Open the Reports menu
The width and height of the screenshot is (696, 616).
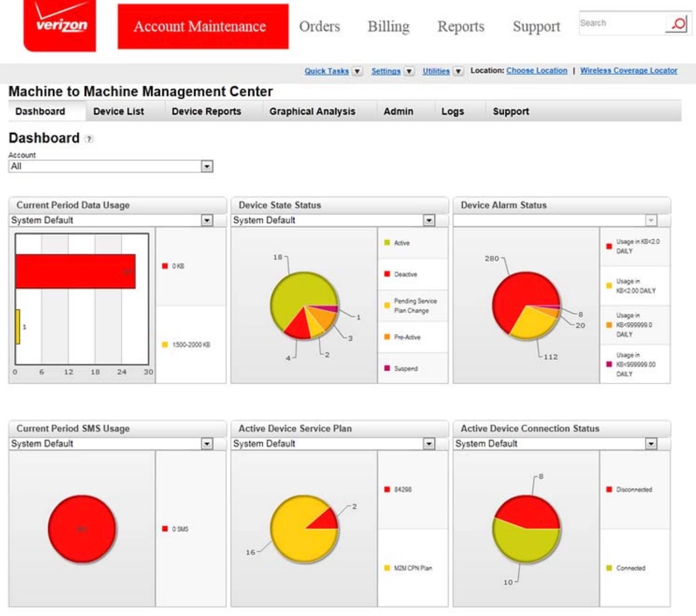click(461, 26)
